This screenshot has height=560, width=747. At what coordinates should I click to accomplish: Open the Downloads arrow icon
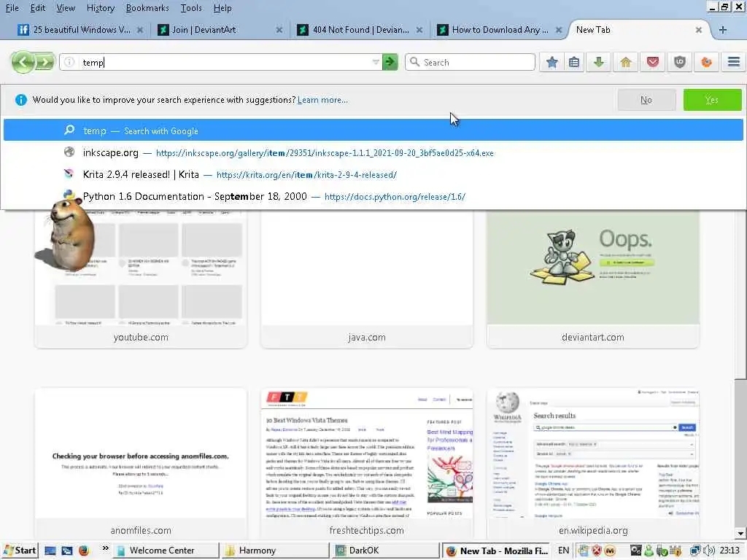[x=599, y=63]
